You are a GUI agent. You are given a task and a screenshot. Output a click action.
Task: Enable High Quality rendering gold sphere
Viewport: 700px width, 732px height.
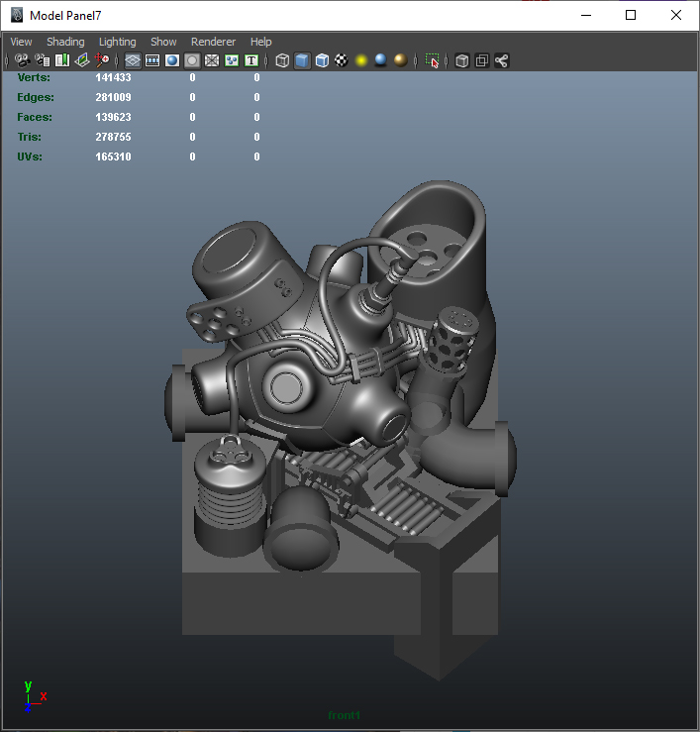[400, 60]
